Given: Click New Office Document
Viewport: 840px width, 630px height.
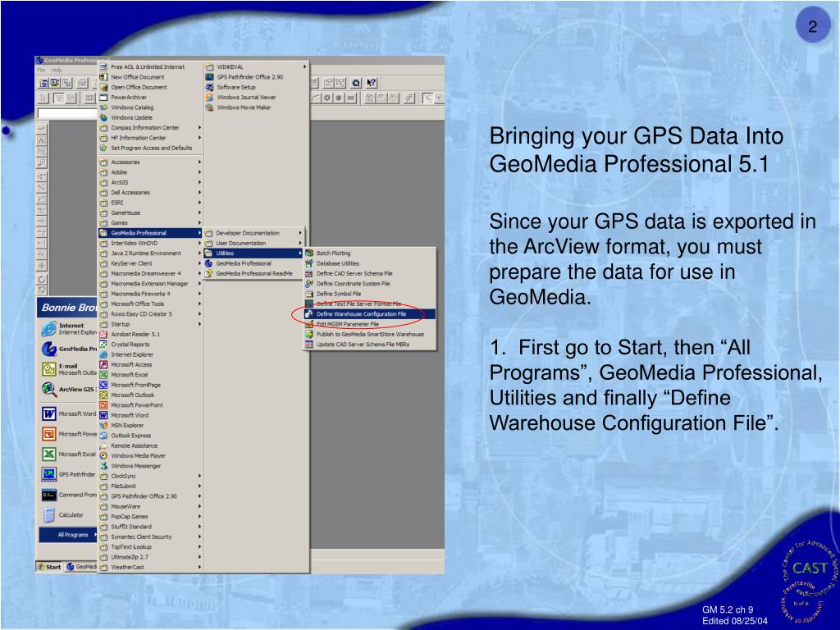Looking at the screenshot, I should point(151,76).
